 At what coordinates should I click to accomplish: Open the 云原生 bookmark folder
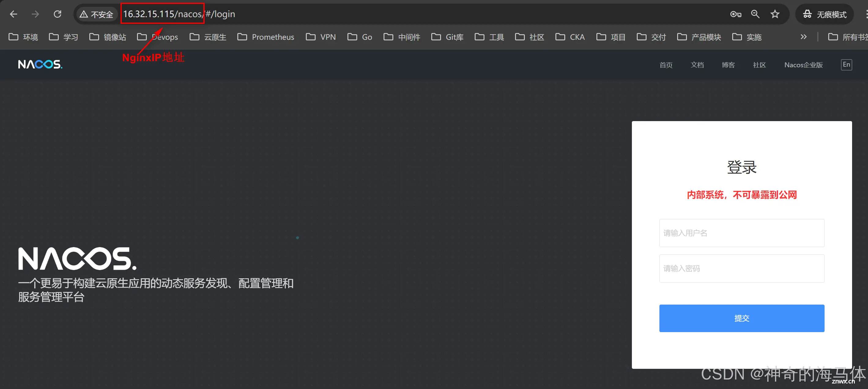click(x=208, y=37)
